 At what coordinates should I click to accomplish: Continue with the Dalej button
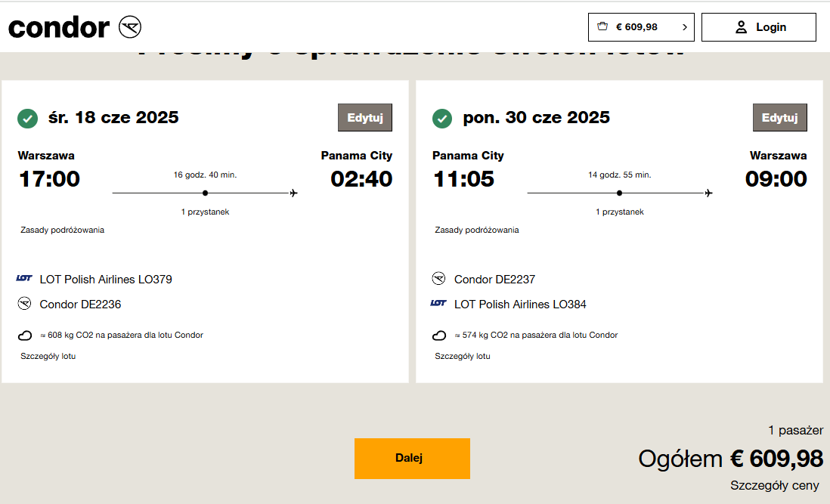click(x=412, y=459)
